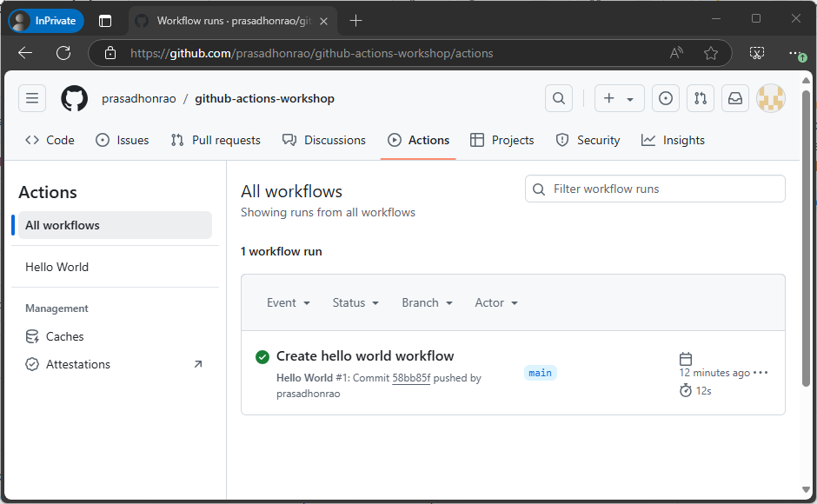Viewport: 817px width, 504px height.
Task: Go back with the browser back arrow
Action: 25,53
